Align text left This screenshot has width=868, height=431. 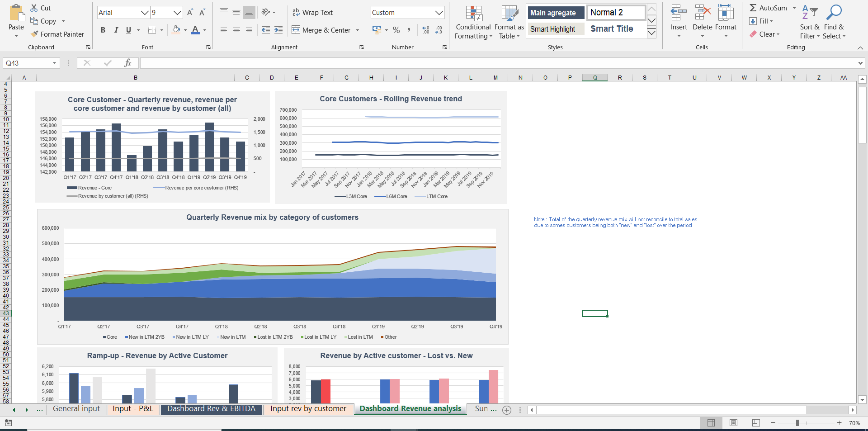tap(224, 30)
